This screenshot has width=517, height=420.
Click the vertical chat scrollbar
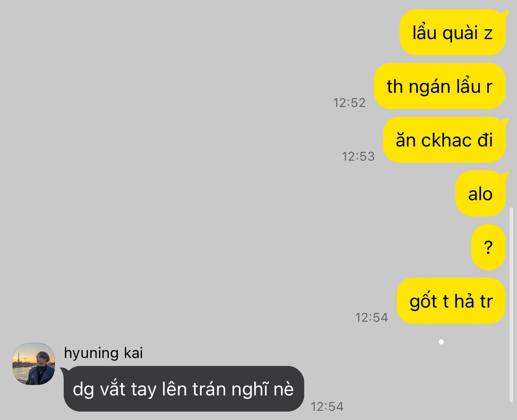511,304
